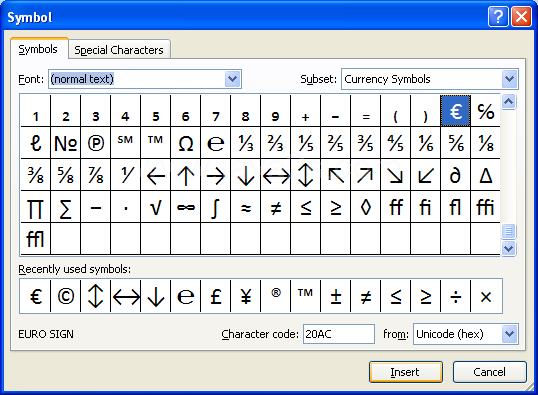Click the symbol grid scrollbar thumb
The height and width of the screenshot is (395, 538).
(508, 231)
